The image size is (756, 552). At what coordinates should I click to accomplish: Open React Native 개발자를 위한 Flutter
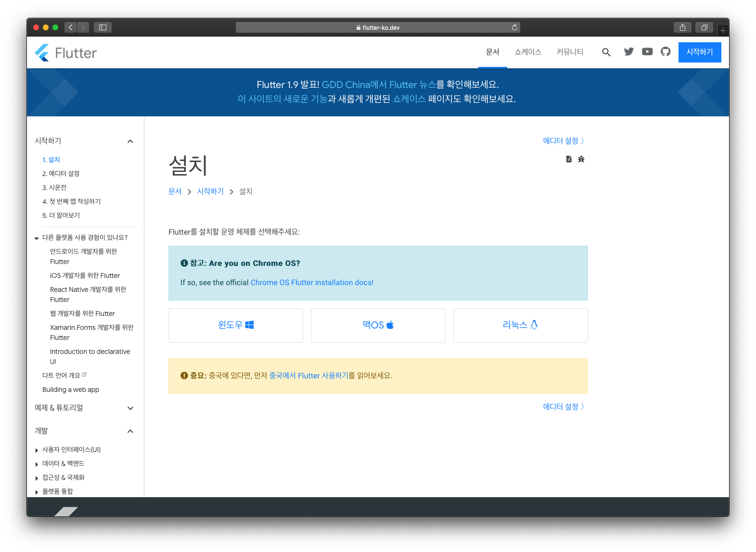[x=88, y=295]
